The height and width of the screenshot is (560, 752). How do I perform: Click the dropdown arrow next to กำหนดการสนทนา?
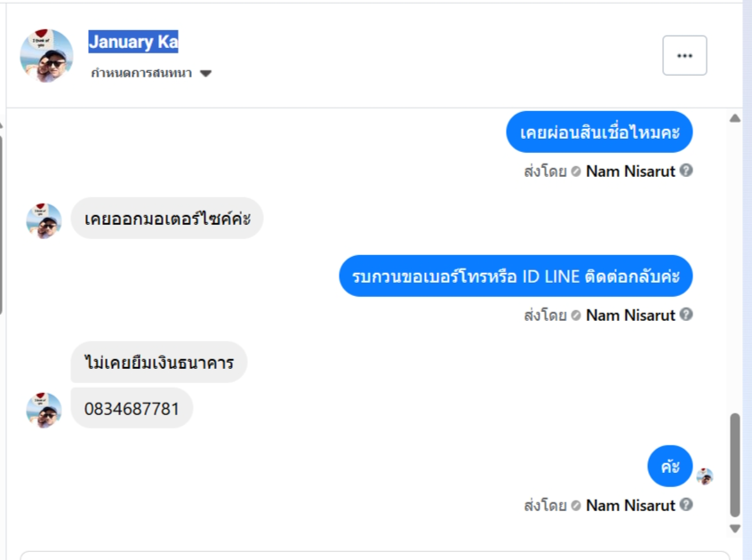click(x=205, y=74)
